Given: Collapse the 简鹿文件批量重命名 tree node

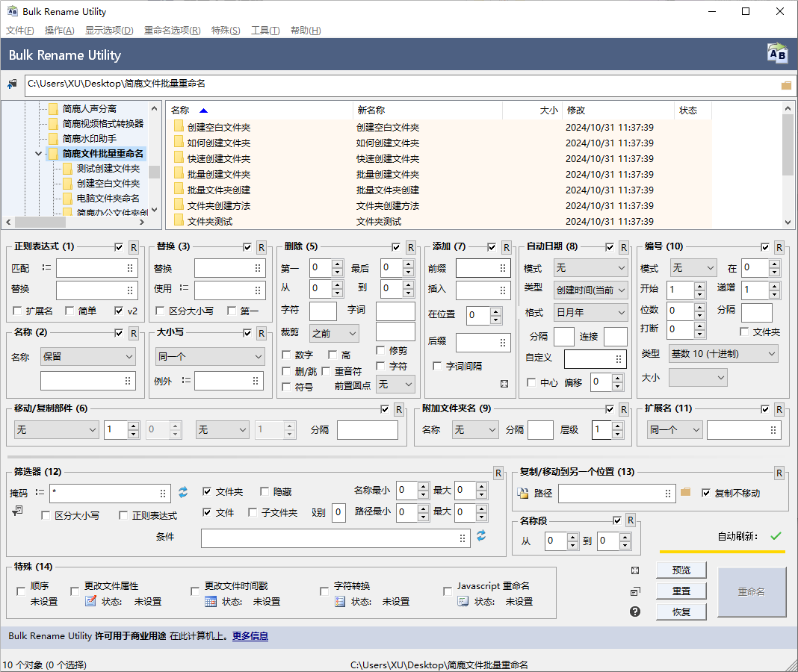Looking at the screenshot, I should [x=38, y=155].
